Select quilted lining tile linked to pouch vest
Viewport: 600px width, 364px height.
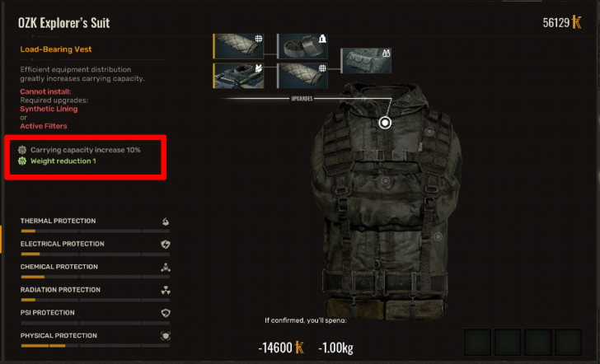click(302, 76)
